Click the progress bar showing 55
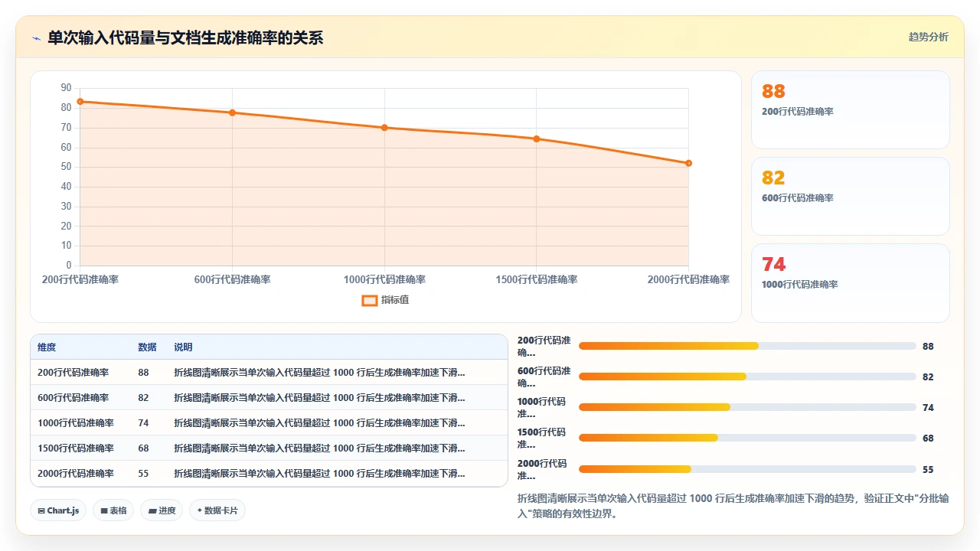This screenshot has height=551, width=980. click(747, 469)
